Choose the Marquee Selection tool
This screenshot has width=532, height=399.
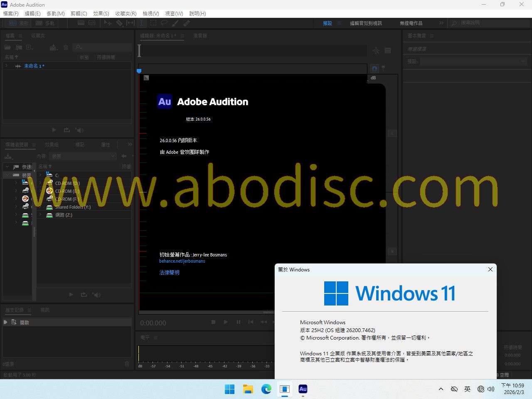coord(153,23)
